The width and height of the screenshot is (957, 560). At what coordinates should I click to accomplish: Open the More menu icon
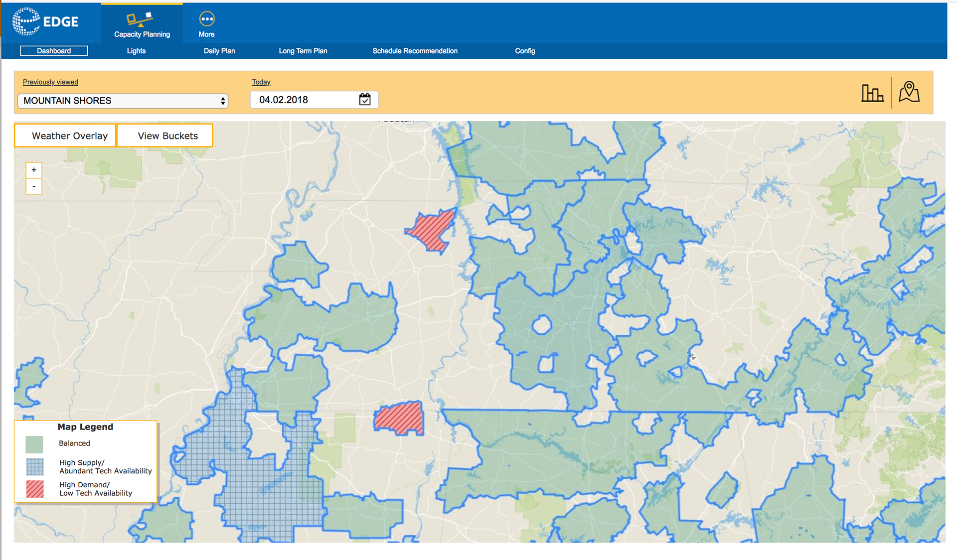click(206, 19)
